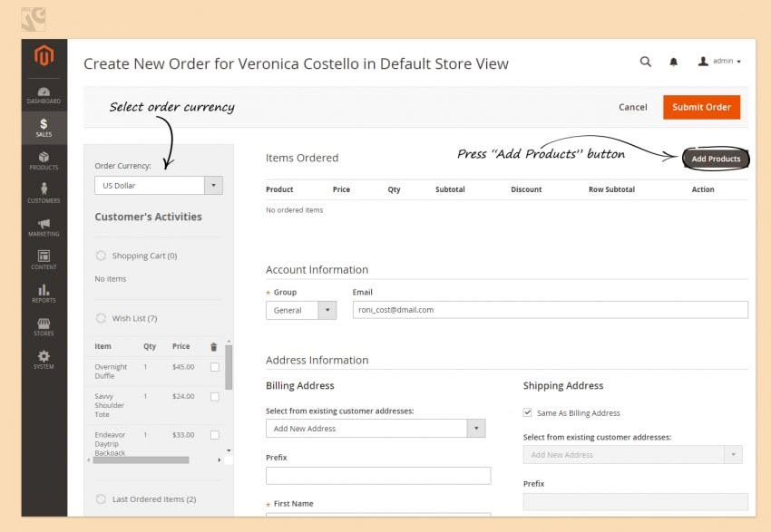Click the $24.00 price cell
This screenshot has width=771, height=532.
[x=183, y=396]
